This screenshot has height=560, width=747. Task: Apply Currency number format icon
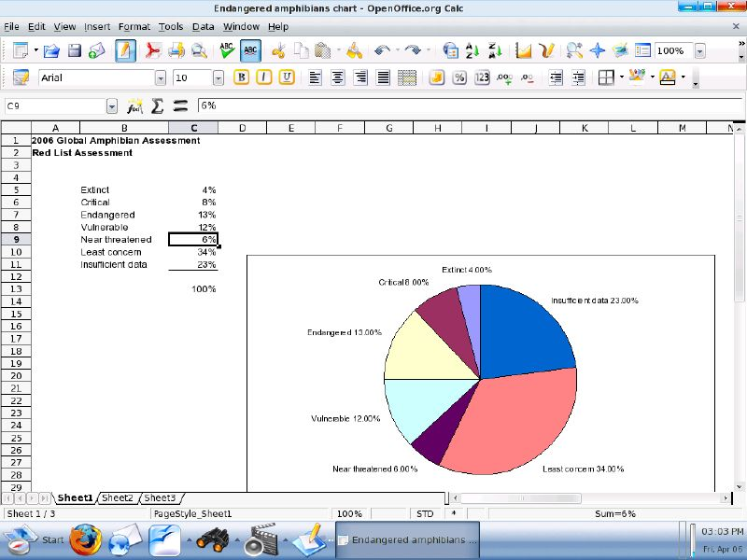tap(436, 77)
